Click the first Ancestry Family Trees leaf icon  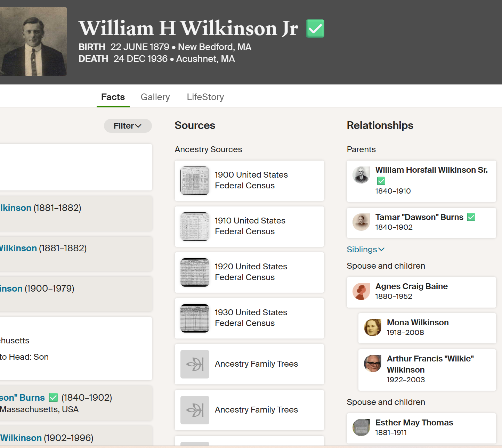click(x=195, y=364)
